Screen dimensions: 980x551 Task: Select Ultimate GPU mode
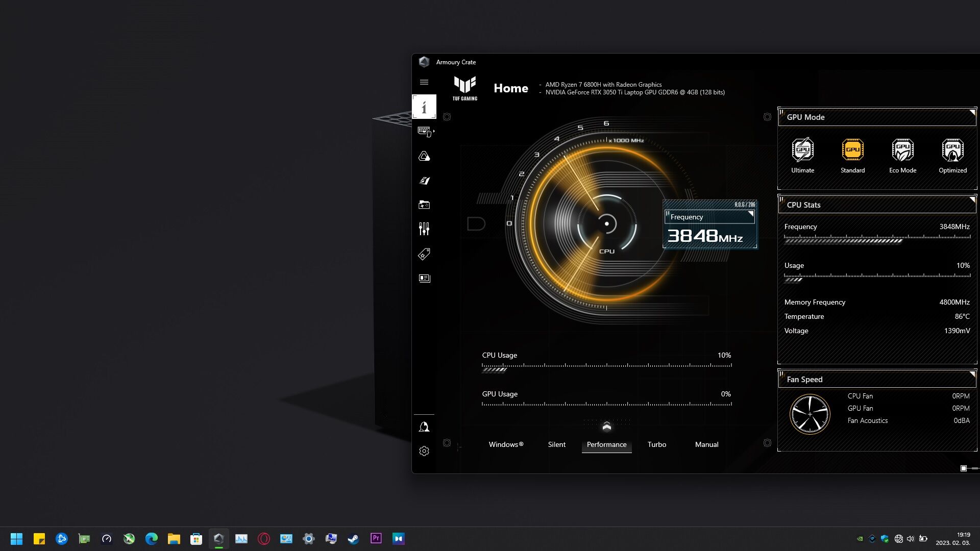803,156
